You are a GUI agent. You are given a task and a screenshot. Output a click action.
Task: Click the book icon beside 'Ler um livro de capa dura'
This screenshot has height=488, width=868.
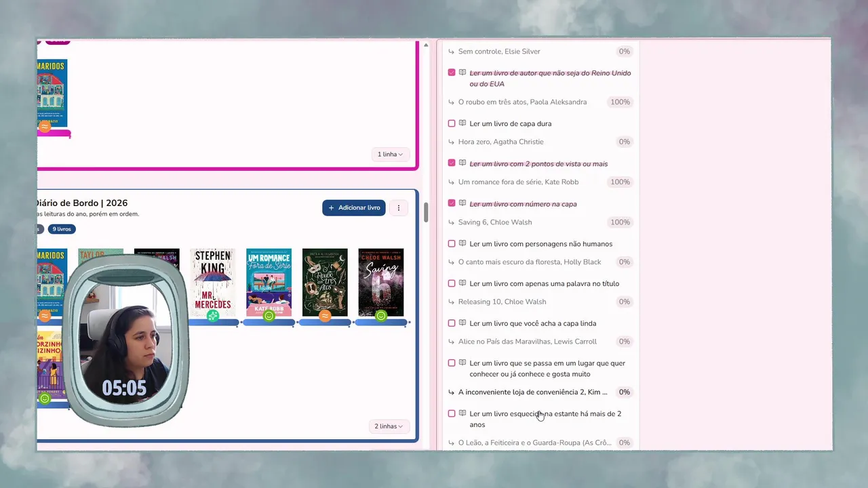(462, 123)
